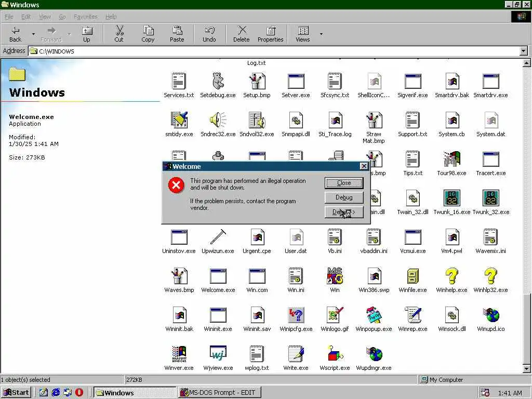Select the Winlogo.gif icon
The width and height of the screenshot is (532, 399).
tap(335, 315)
